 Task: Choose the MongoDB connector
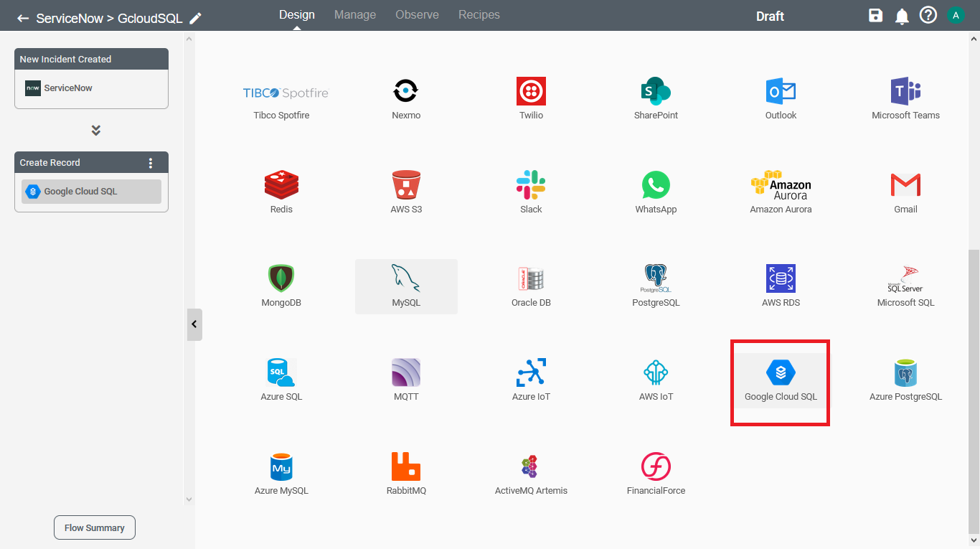tap(281, 286)
